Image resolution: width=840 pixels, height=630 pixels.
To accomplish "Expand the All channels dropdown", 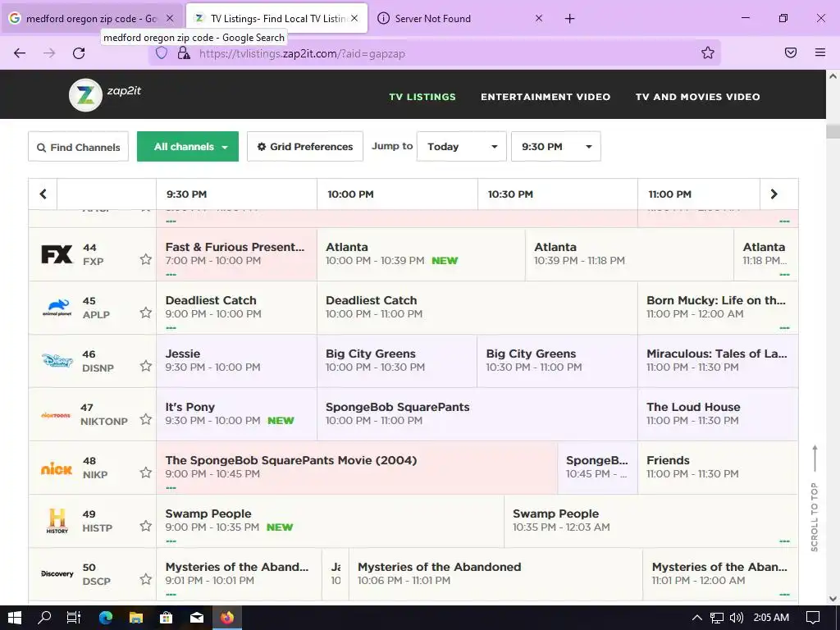I will (x=188, y=146).
